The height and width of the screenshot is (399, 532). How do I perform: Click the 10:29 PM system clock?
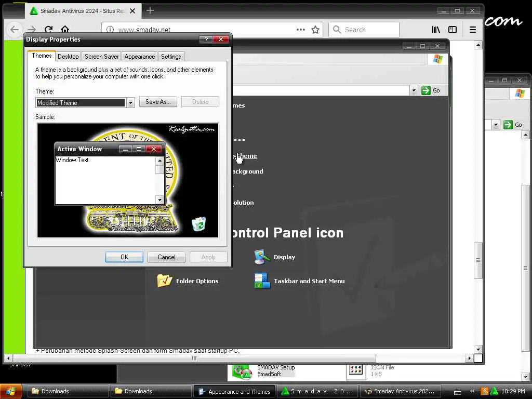point(513,392)
